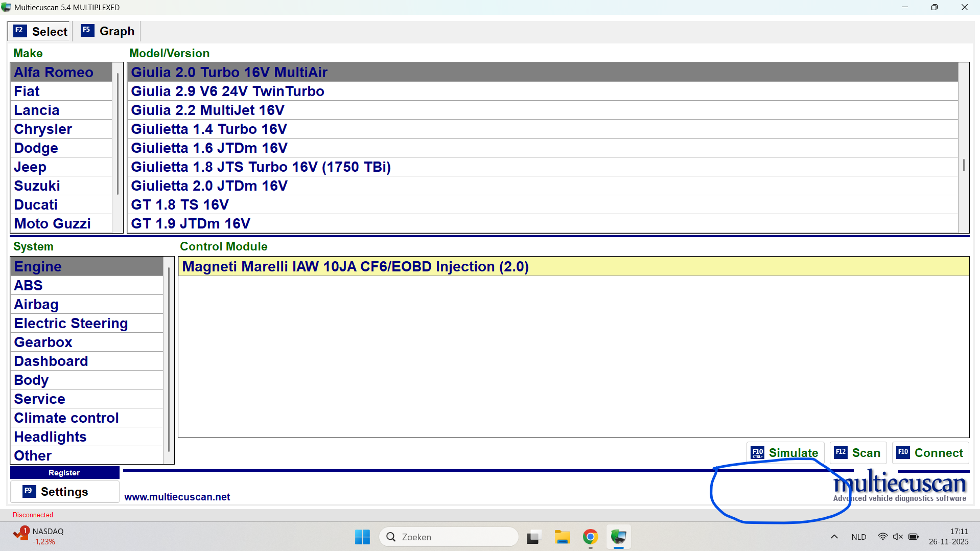The image size is (980, 551).
Task: Click the Make list scrollbar
Action: 118,134
